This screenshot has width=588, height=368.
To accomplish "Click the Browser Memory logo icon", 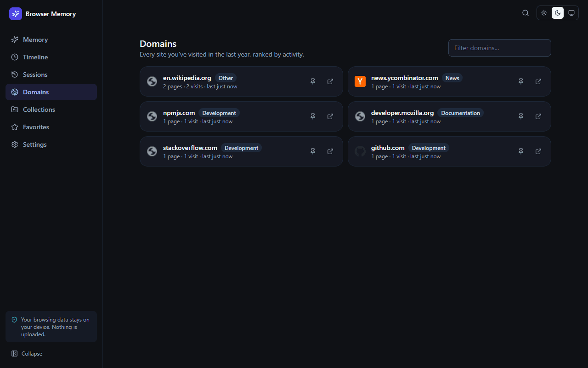I will pos(16,14).
